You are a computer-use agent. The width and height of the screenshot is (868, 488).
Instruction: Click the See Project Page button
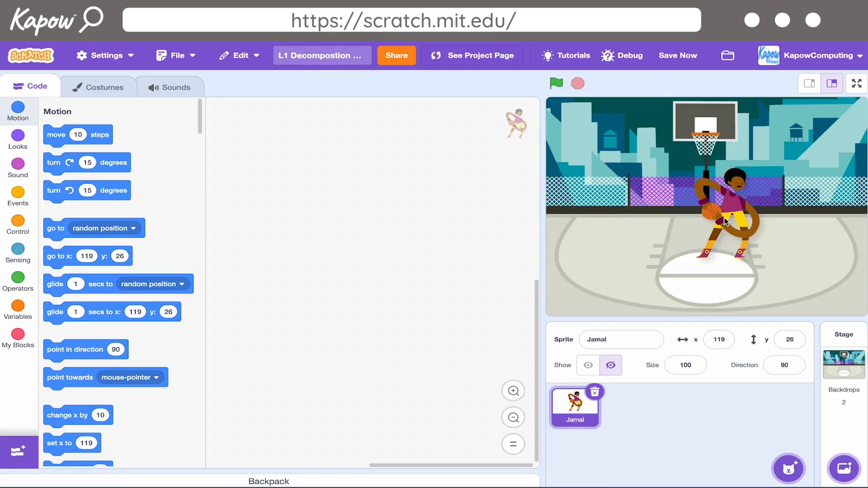[x=472, y=55]
